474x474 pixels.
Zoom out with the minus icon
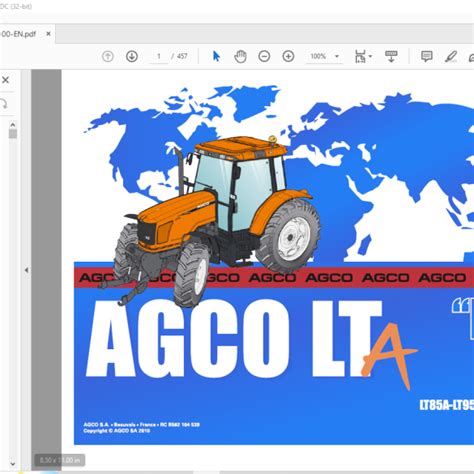tap(264, 56)
